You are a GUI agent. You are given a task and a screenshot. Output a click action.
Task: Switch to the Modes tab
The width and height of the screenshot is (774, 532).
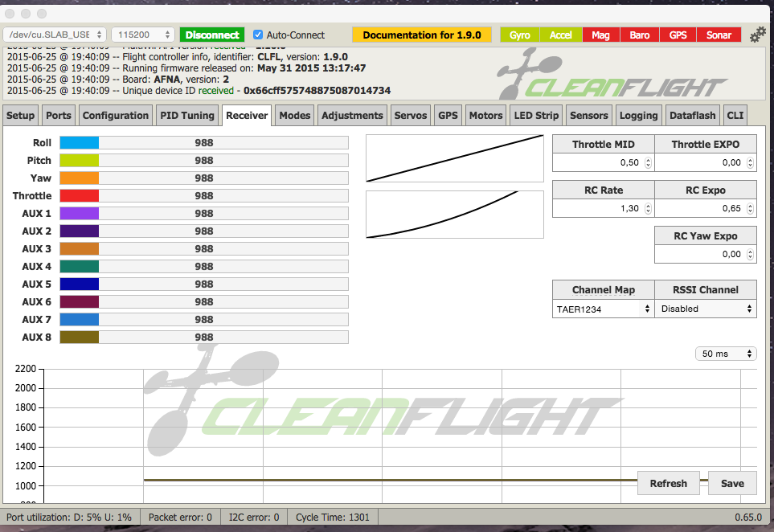pos(295,116)
